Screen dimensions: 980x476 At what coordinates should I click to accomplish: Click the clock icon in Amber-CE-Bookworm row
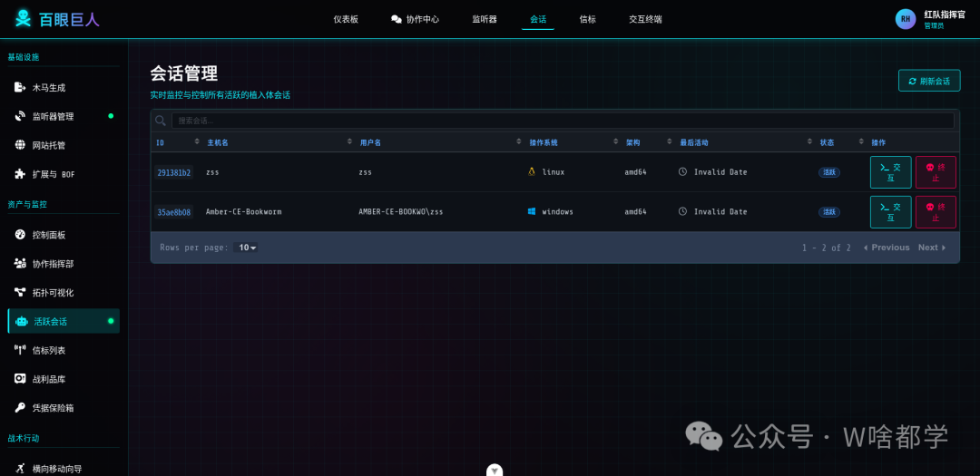coord(682,212)
